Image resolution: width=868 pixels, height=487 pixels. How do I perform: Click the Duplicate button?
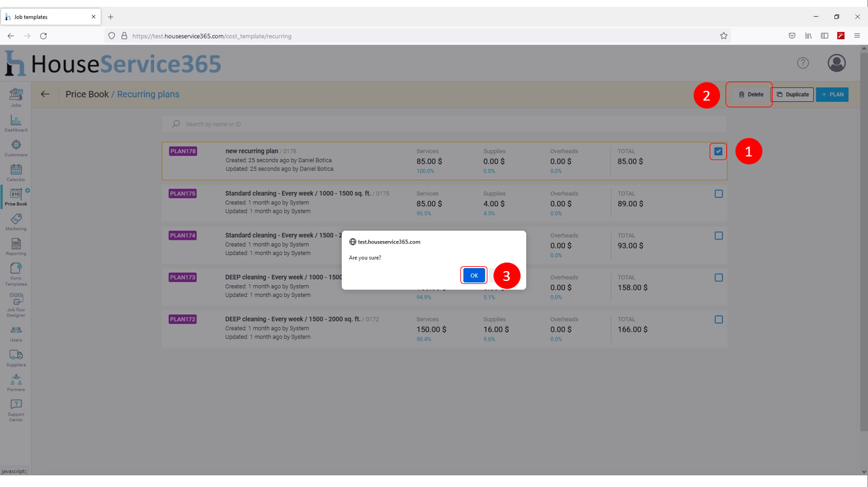point(792,94)
